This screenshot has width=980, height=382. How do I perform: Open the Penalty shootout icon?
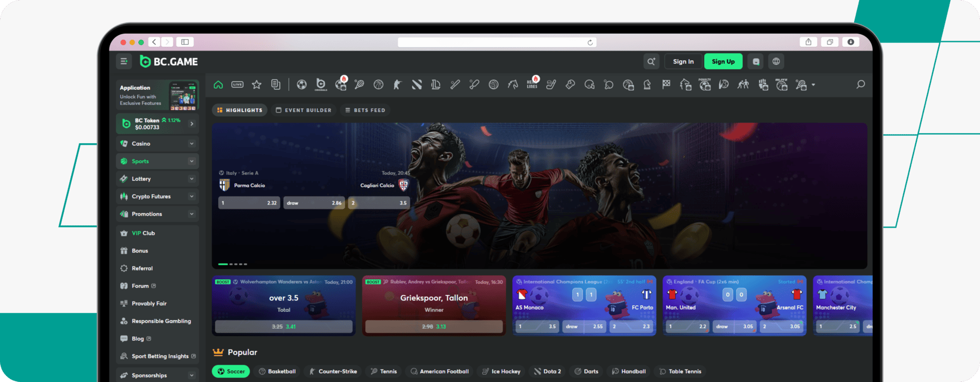[x=705, y=84]
